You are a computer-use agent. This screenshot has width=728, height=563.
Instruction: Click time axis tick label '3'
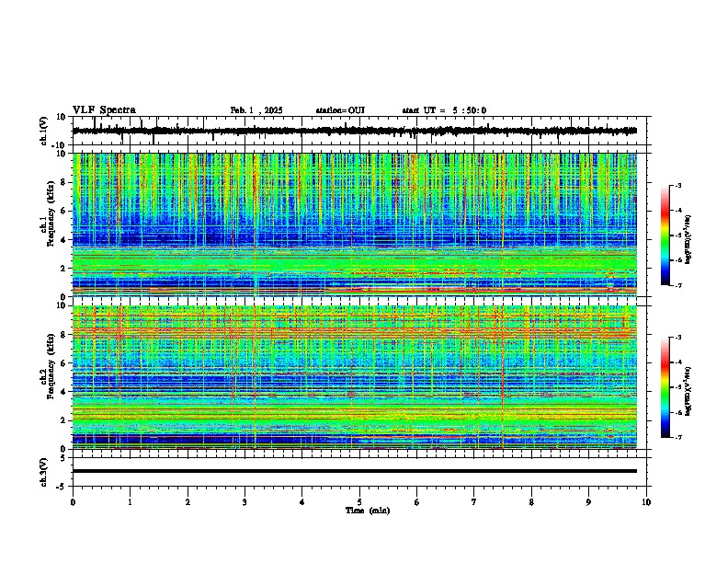pyautogui.click(x=245, y=502)
